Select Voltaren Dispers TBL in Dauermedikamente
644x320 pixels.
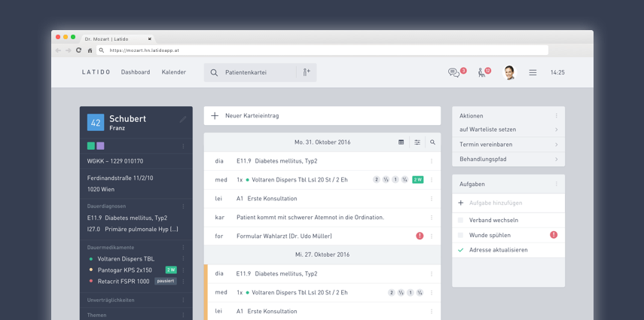click(x=126, y=259)
